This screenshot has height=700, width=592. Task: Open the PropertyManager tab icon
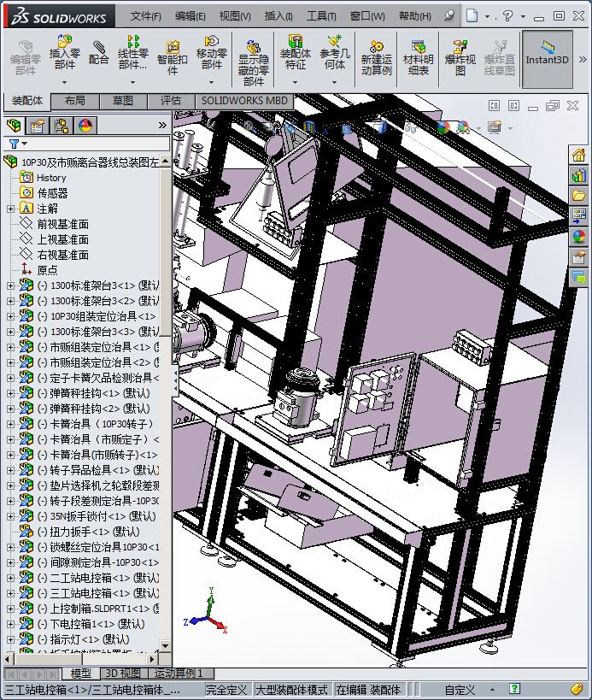[x=38, y=126]
